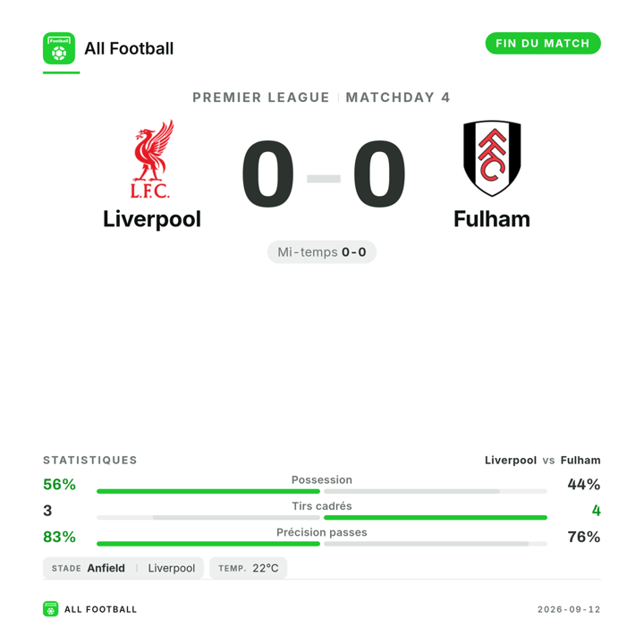The image size is (644, 644).
Task: Click the Liverpool club crest
Action: pyautogui.click(x=152, y=159)
